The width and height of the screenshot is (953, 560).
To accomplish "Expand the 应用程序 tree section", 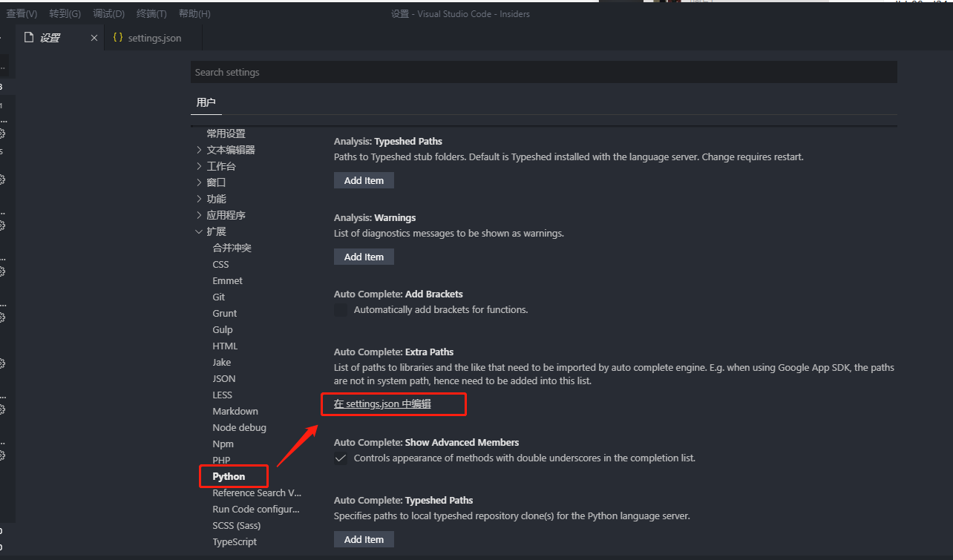I will point(199,215).
